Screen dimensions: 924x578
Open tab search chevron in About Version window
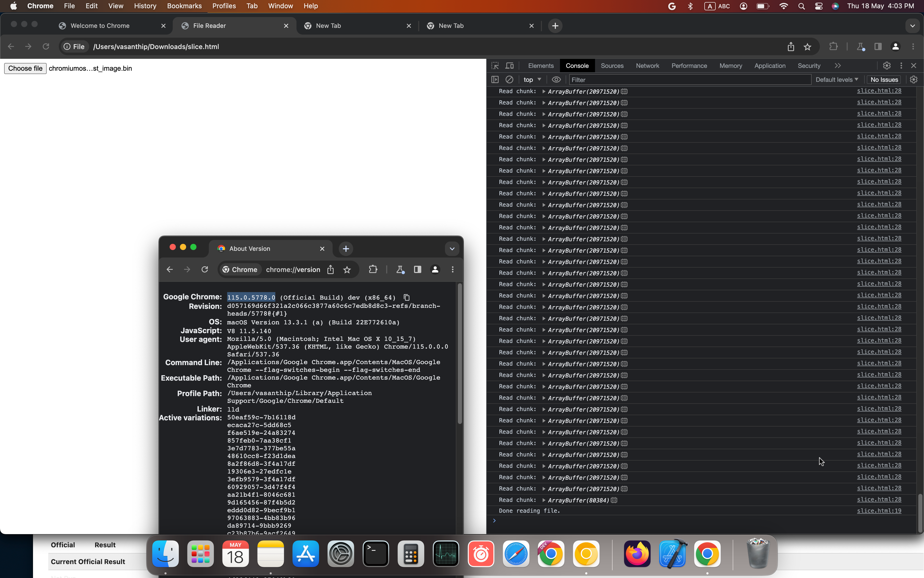tap(452, 249)
